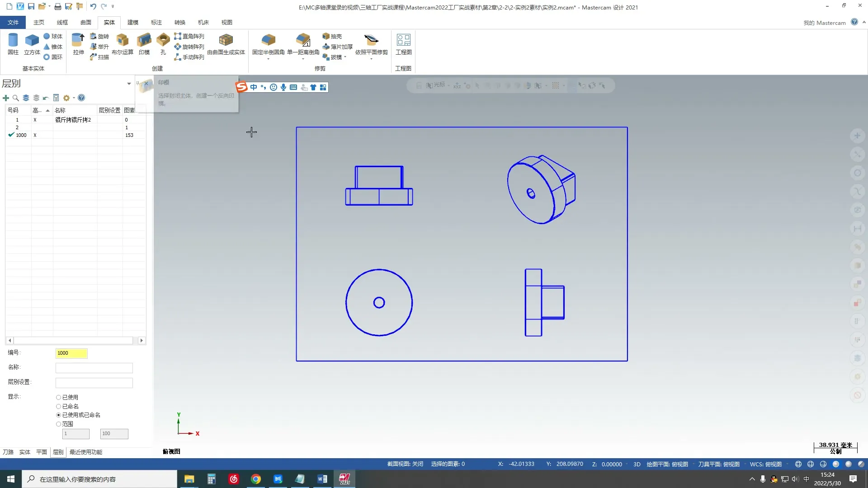Click the green plus add-level icon
The height and width of the screenshot is (488, 868).
(x=6, y=98)
